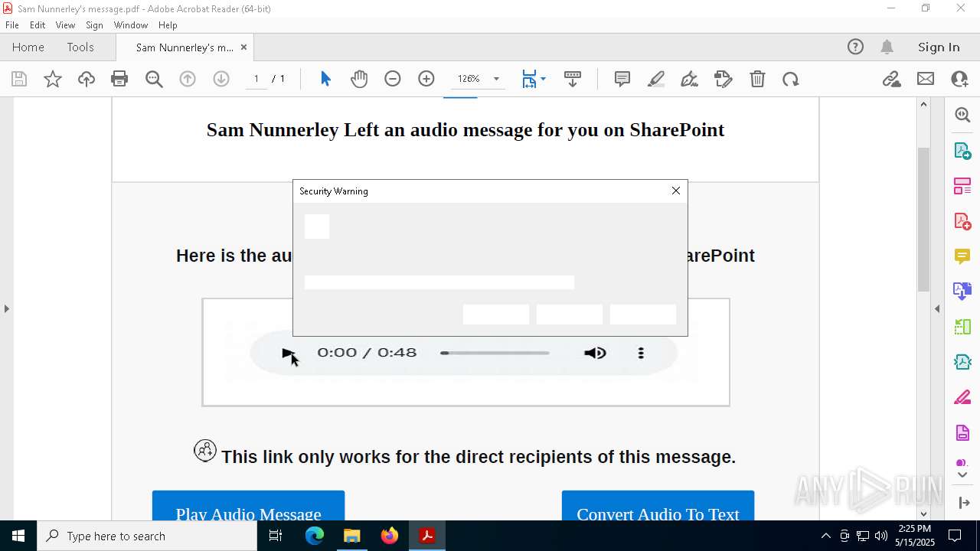Mute the audio player volume

point(595,353)
